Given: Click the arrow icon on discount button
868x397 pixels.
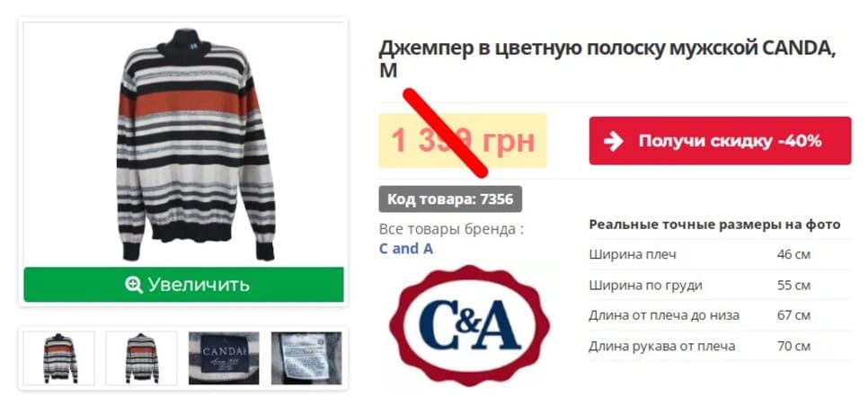Looking at the screenshot, I should tap(614, 141).
